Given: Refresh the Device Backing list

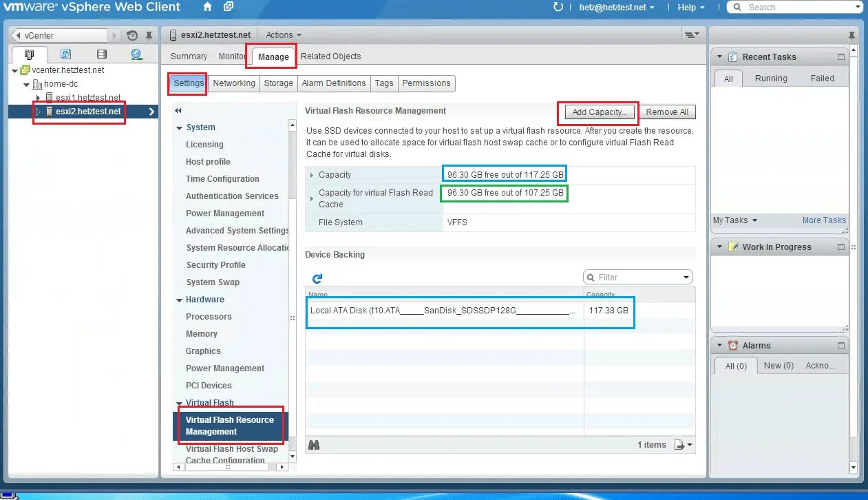Looking at the screenshot, I should [317, 278].
